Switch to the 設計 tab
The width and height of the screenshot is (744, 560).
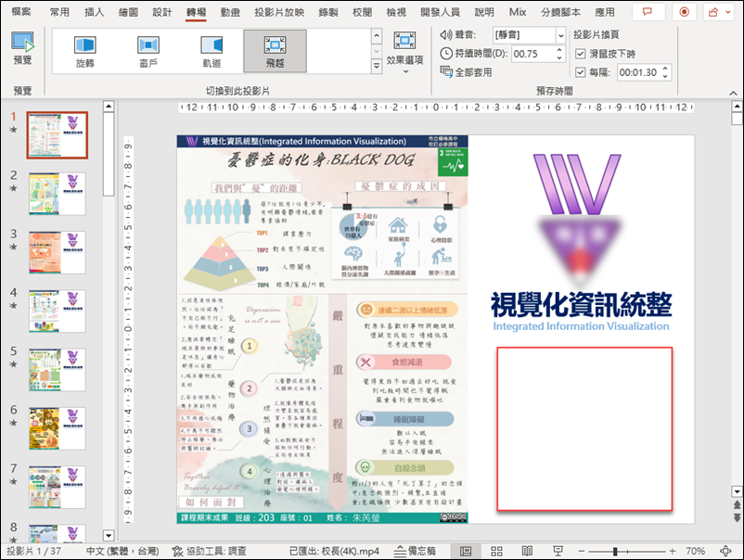[x=162, y=12]
